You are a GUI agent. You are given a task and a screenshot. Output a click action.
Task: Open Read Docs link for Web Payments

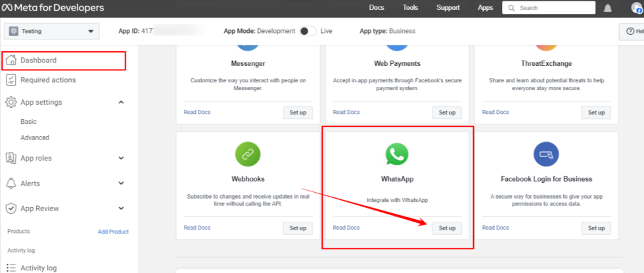point(346,112)
